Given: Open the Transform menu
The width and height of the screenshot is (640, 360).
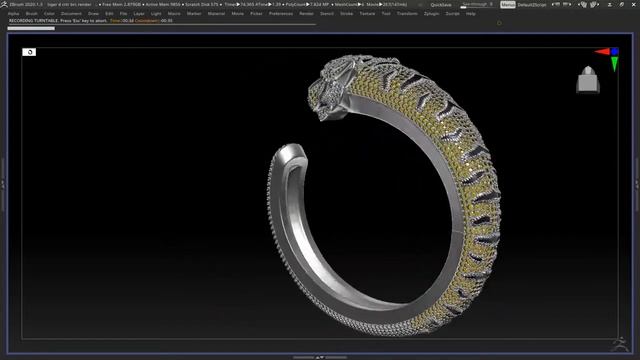Looking at the screenshot, I should click(x=407, y=13).
